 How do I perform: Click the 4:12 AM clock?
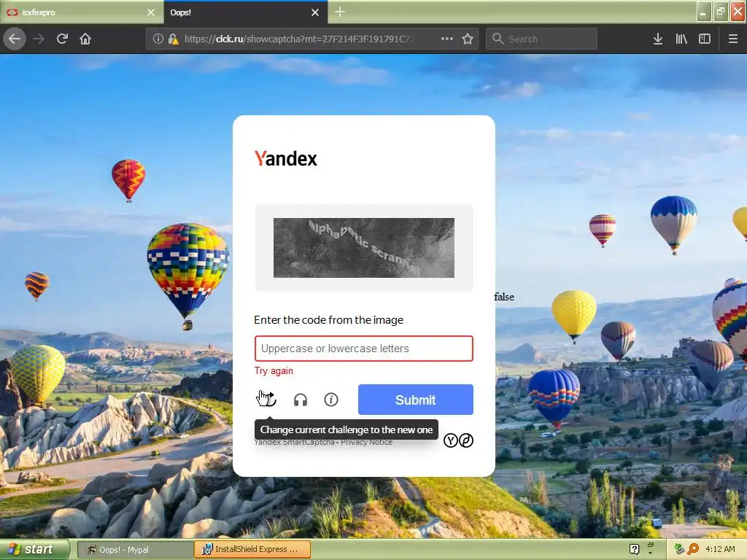[x=720, y=549]
